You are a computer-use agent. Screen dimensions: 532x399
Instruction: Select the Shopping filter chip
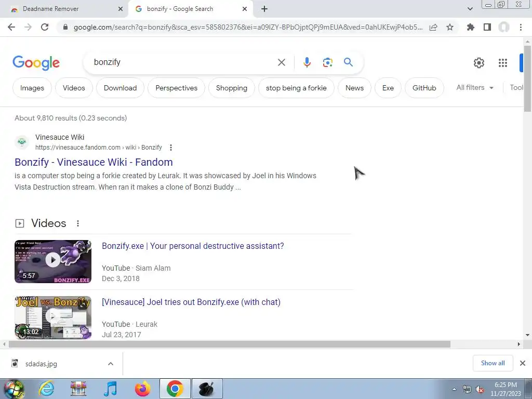click(231, 88)
